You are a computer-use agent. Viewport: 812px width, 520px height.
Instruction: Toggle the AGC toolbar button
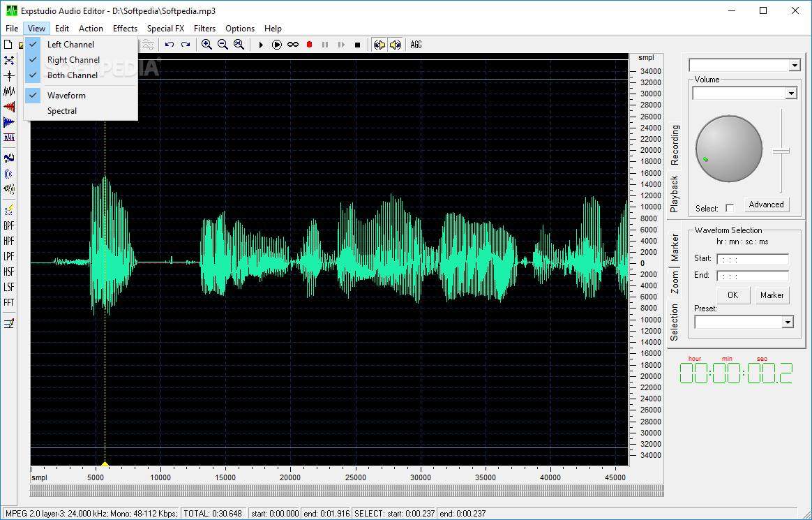[416, 45]
